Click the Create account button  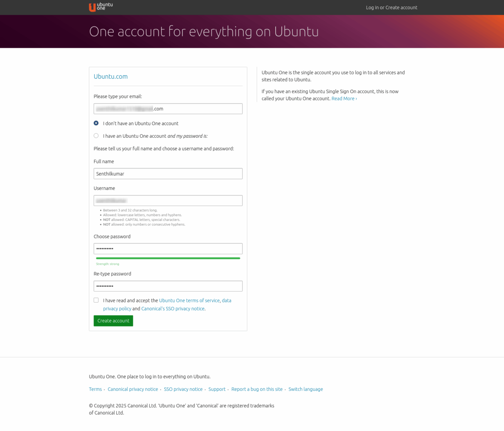(113, 321)
